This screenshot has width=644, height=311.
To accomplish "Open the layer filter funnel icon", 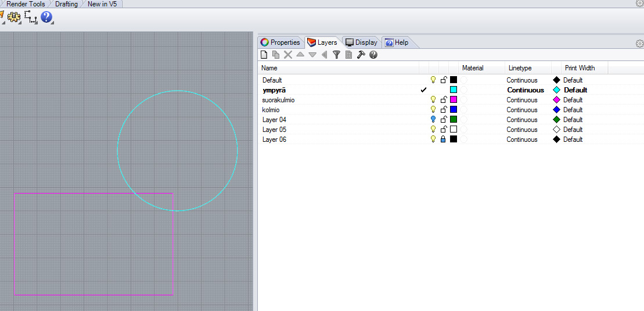I will click(x=336, y=55).
